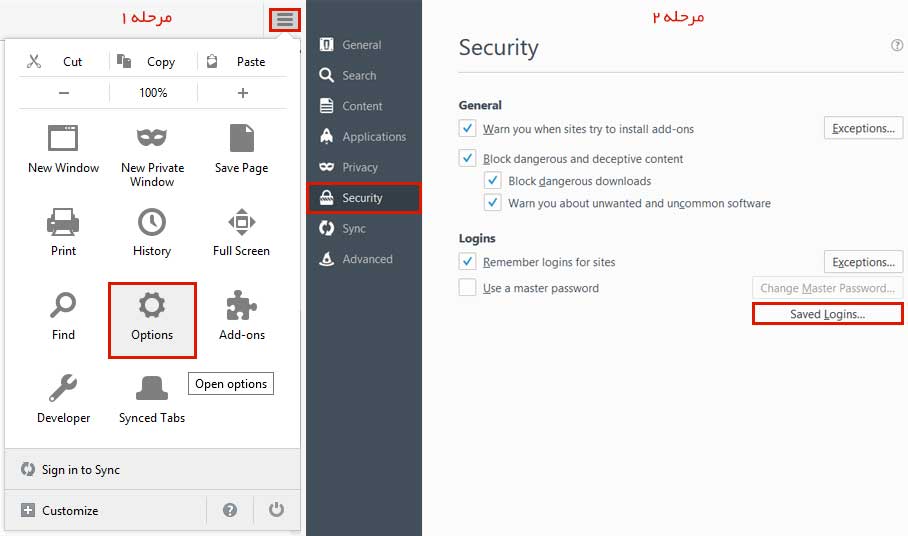Click the power quit icon
This screenshot has width=908, height=536.
pyautogui.click(x=276, y=509)
